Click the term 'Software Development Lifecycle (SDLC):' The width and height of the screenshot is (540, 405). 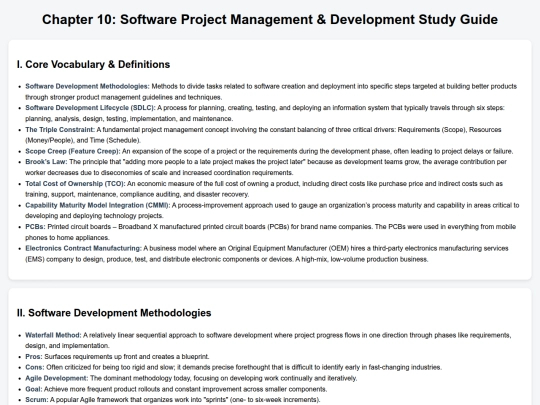(x=90, y=108)
